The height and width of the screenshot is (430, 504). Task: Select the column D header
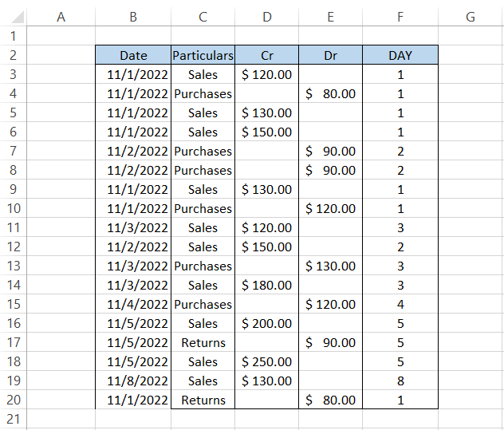click(266, 17)
